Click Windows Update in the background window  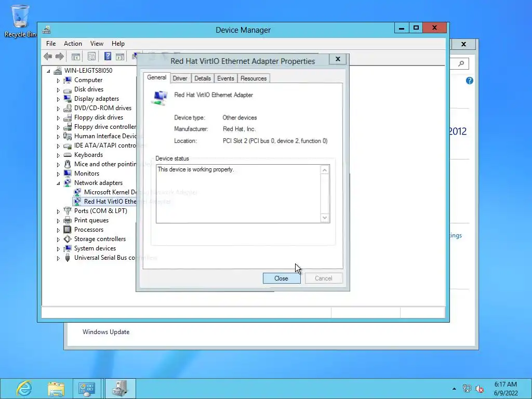click(106, 332)
